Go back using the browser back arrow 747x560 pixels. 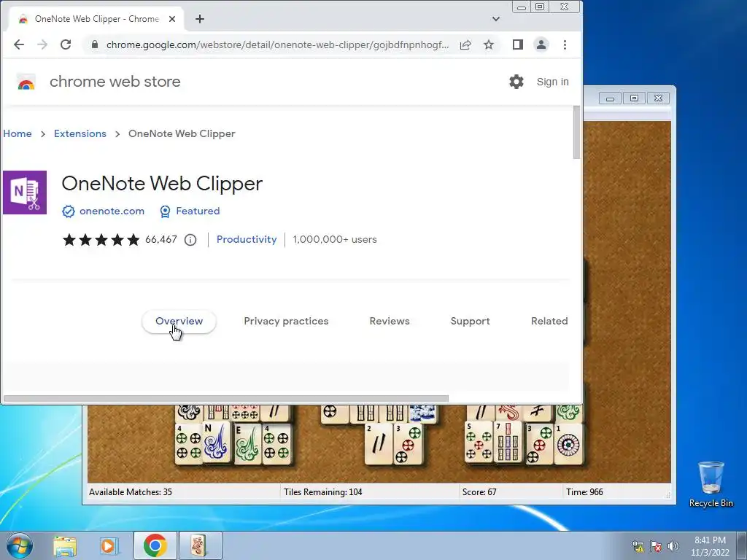(18, 44)
